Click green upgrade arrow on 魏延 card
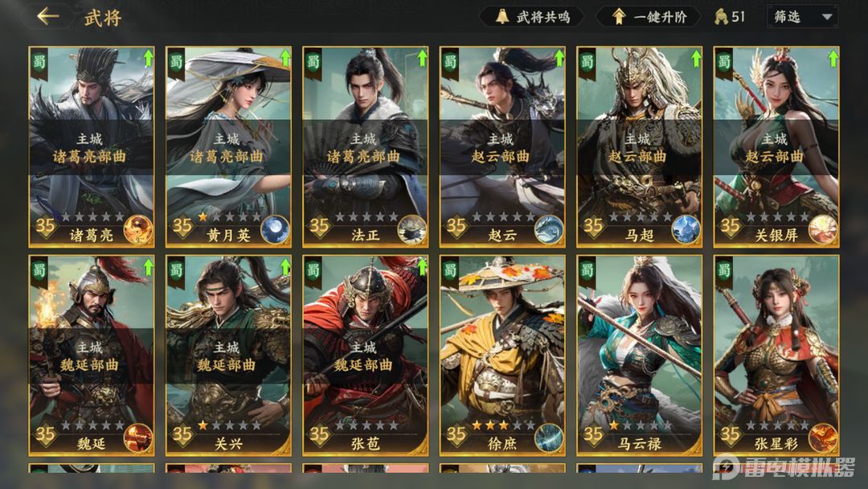Viewport: 868px width, 489px height. [x=148, y=267]
